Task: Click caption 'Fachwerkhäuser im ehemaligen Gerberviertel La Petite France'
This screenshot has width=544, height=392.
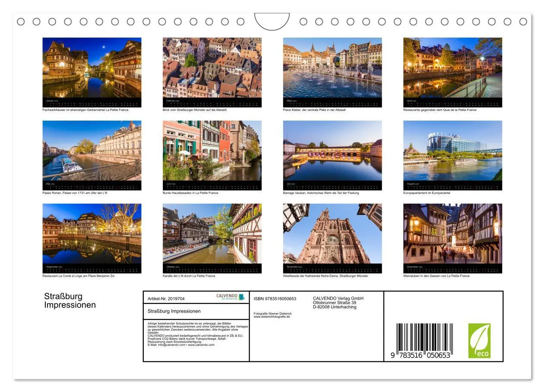Action: 85,110
